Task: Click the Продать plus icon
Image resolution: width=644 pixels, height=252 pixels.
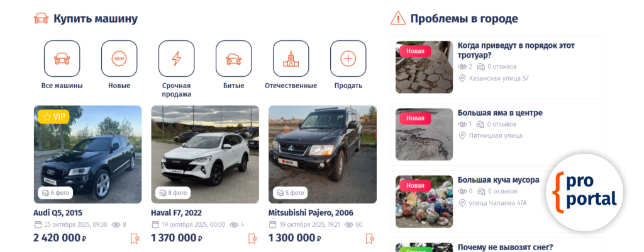Action: [x=348, y=59]
